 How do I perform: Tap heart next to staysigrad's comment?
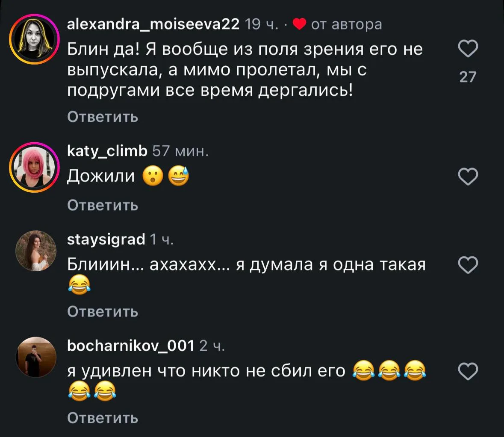coord(468,265)
